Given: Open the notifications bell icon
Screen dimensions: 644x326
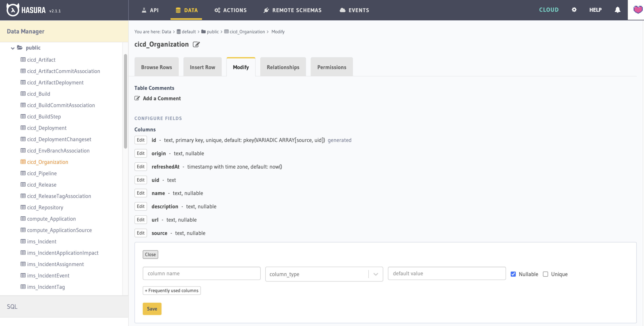Looking at the screenshot, I should (617, 10).
